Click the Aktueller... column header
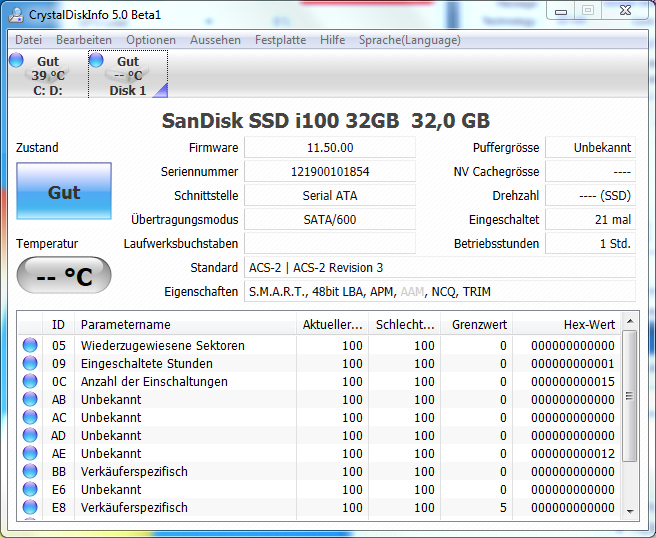 tap(332, 325)
